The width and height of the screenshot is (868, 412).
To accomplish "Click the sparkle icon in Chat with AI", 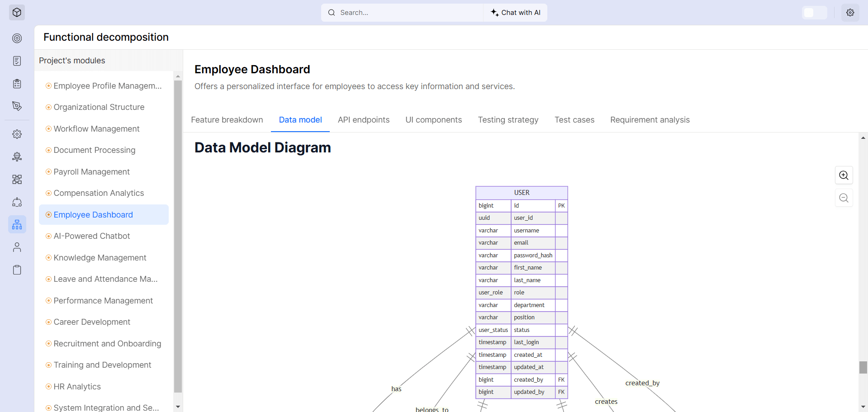I will [x=494, y=13].
